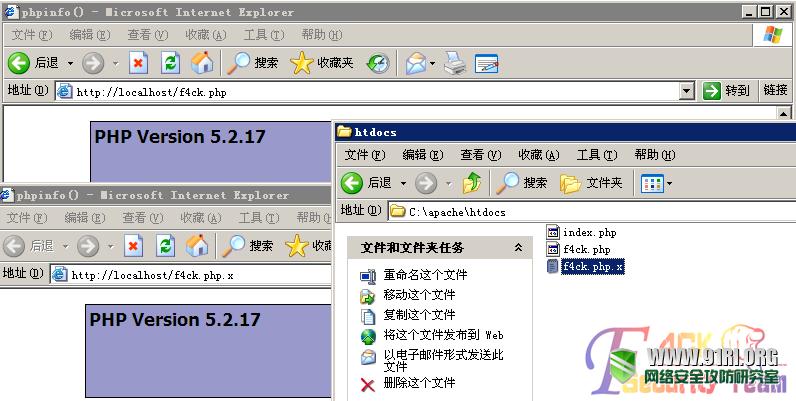Open 查看 menu in top IE window

[x=148, y=35]
